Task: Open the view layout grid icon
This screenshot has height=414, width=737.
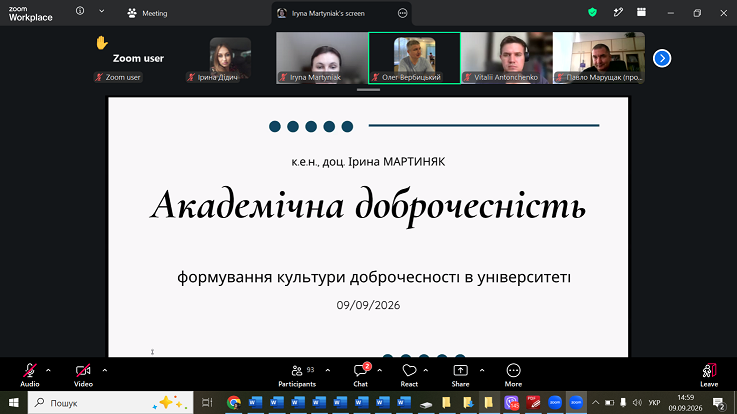Action: pyautogui.click(x=641, y=13)
